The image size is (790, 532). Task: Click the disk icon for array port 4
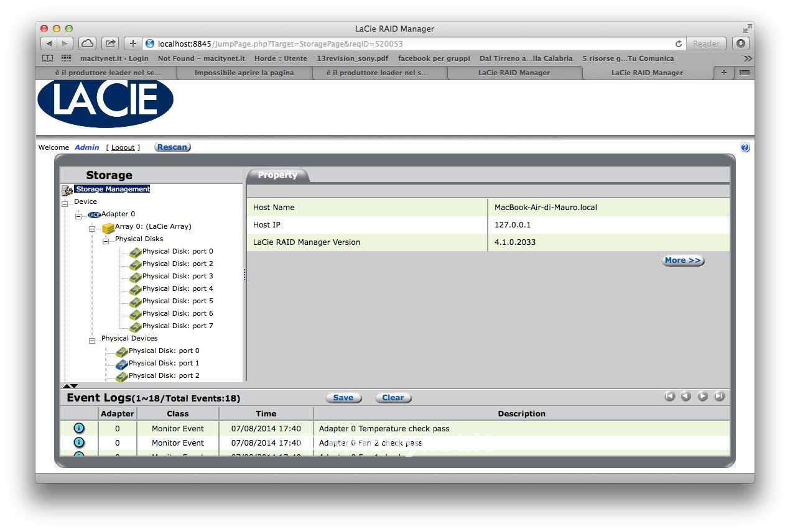coord(136,290)
